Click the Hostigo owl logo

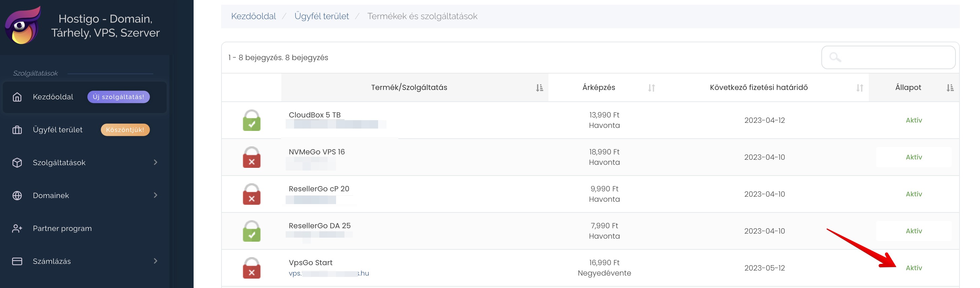23,26
